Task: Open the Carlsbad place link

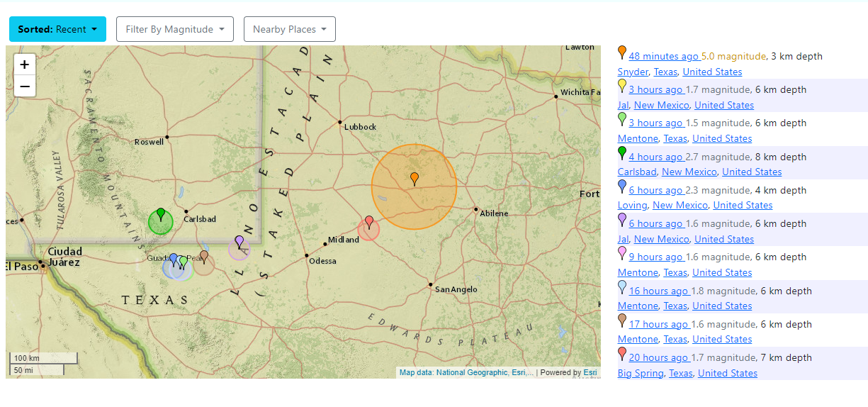Action: click(637, 172)
